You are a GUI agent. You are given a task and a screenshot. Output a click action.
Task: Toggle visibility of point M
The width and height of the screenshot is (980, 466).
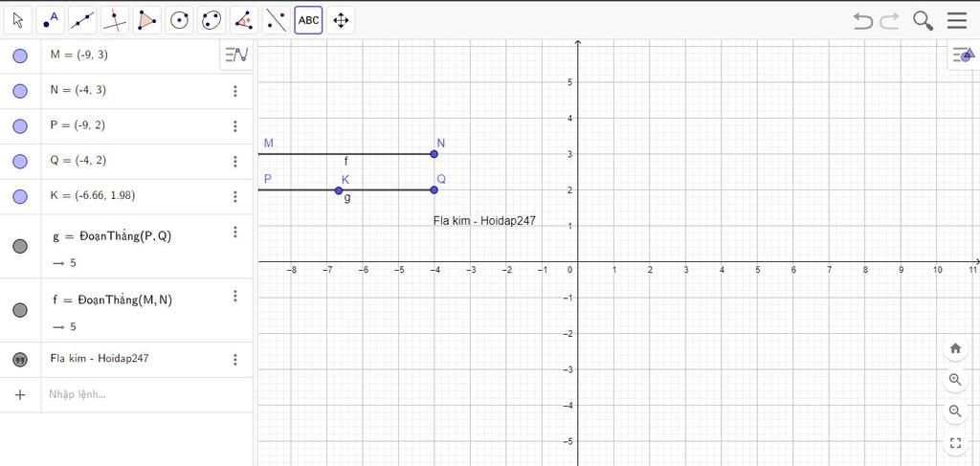coord(20,56)
